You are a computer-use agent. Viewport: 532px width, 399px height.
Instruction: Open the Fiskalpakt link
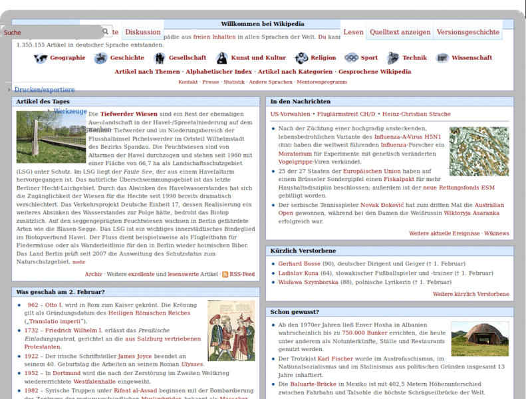399,179
